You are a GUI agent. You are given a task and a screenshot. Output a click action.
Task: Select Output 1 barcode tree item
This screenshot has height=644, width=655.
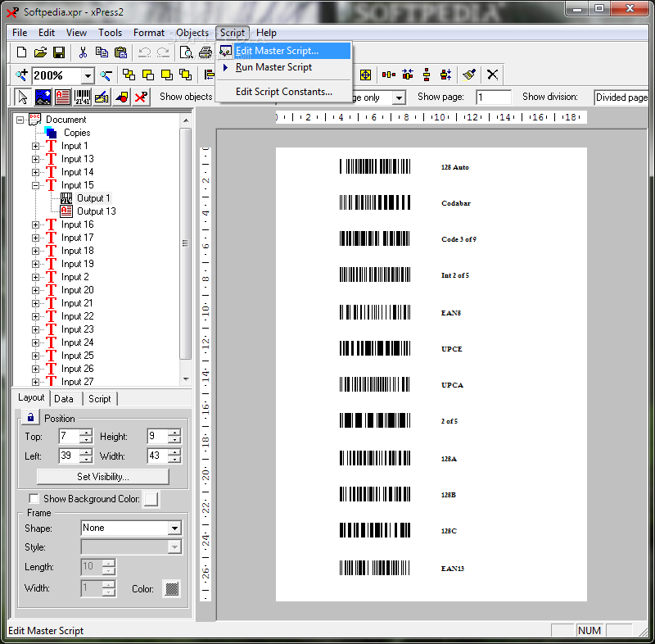click(93, 198)
